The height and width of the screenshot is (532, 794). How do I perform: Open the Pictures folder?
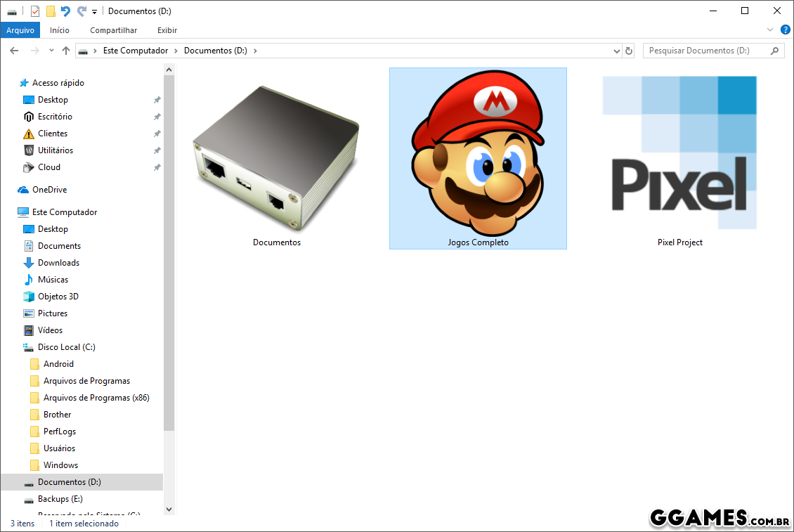click(x=52, y=313)
